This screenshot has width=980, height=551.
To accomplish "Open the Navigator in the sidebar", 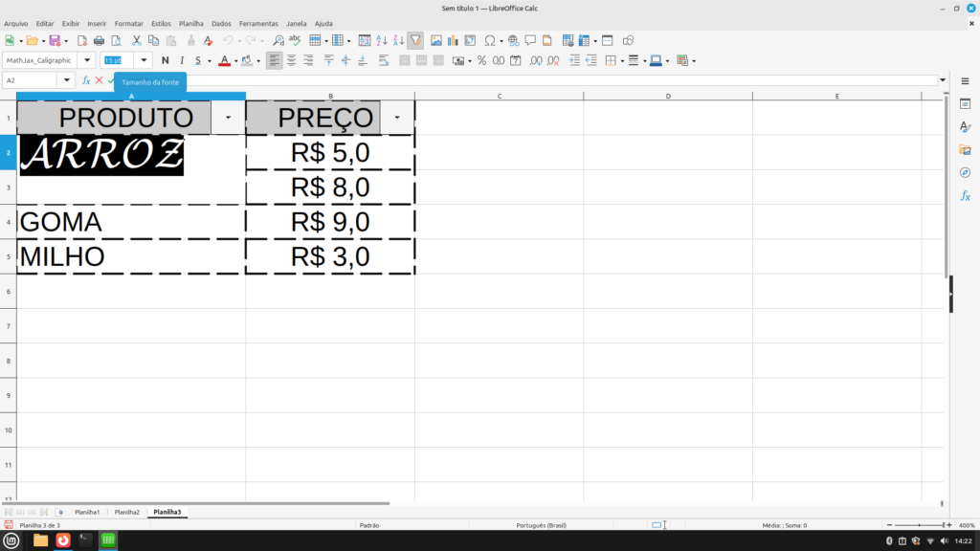I will 966,172.
